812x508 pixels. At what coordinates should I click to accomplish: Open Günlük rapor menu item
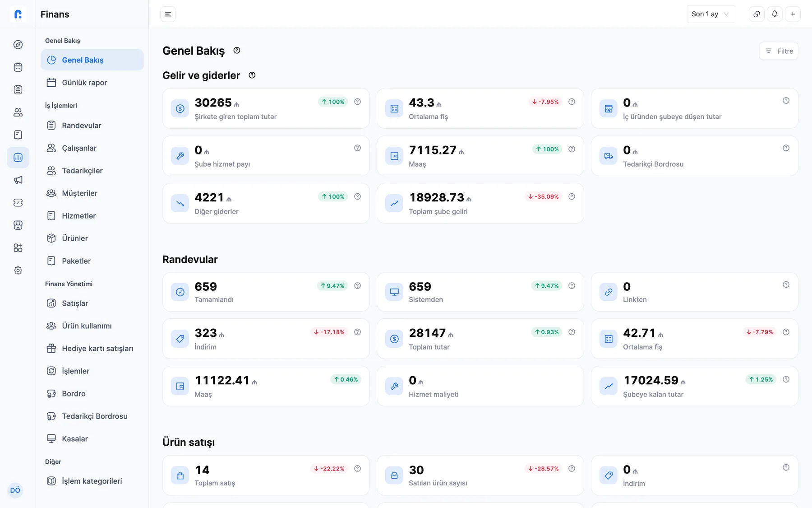pos(92,83)
